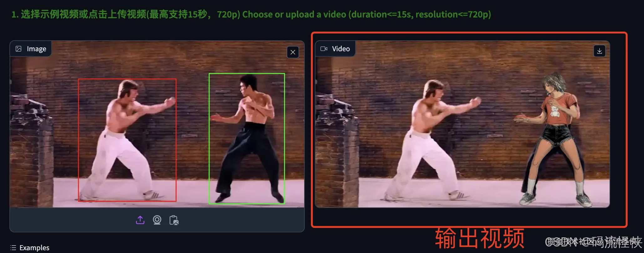Download the output video
Image resolution: width=644 pixels, height=253 pixels.
pyautogui.click(x=599, y=51)
